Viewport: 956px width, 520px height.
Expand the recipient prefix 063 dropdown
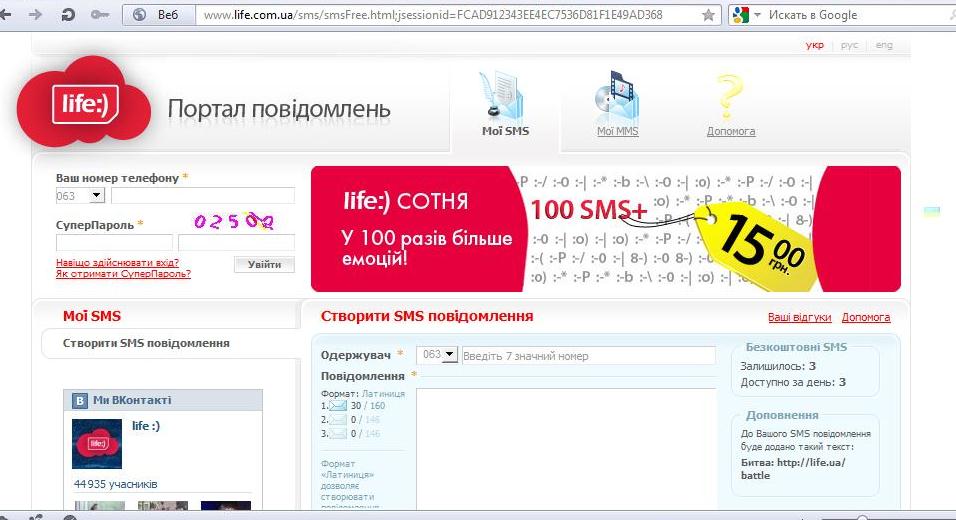[x=449, y=355]
